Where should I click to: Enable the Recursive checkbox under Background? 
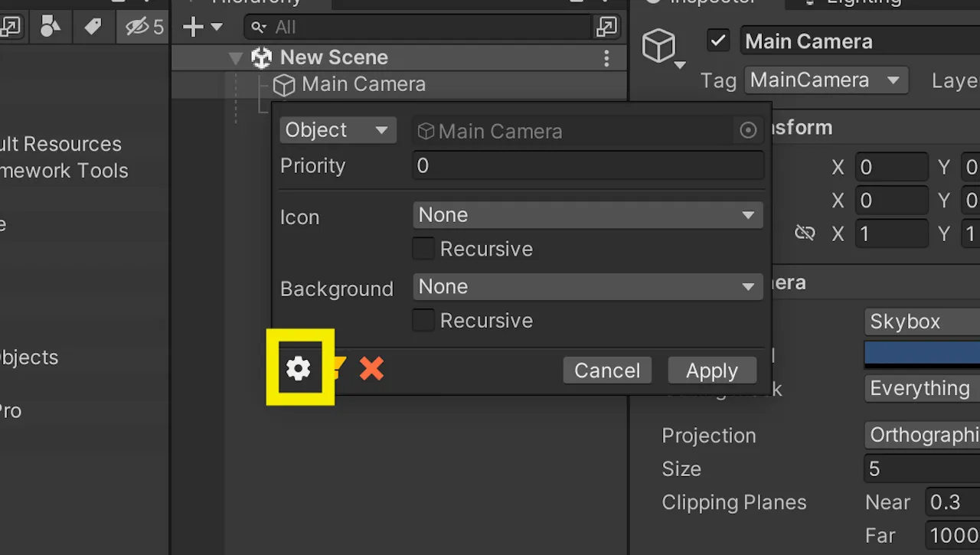point(423,320)
